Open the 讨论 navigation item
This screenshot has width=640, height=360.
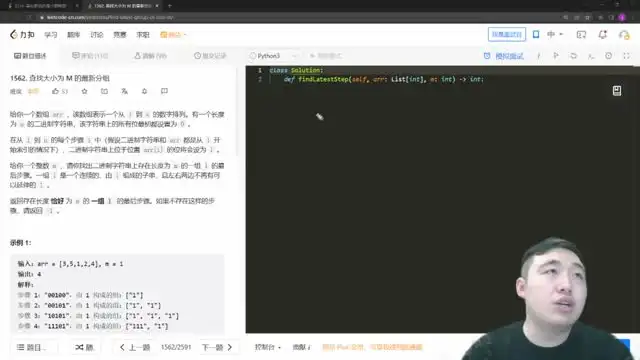click(x=97, y=35)
